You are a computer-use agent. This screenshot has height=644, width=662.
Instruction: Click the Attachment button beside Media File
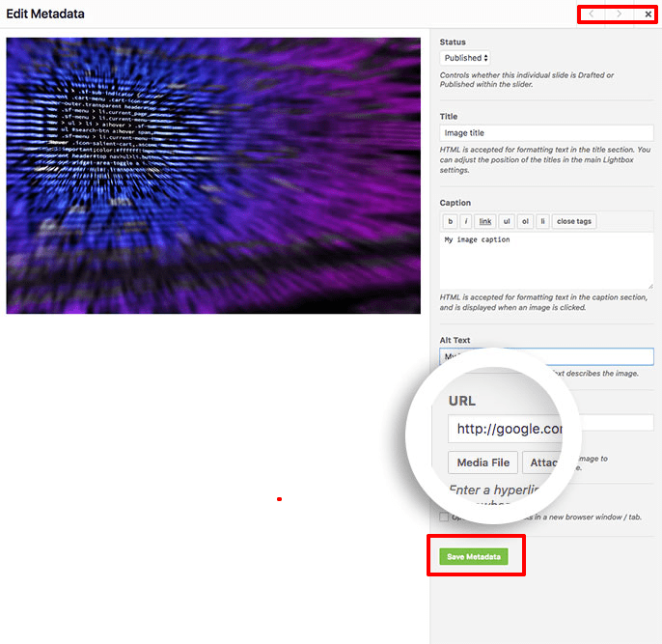pos(545,462)
